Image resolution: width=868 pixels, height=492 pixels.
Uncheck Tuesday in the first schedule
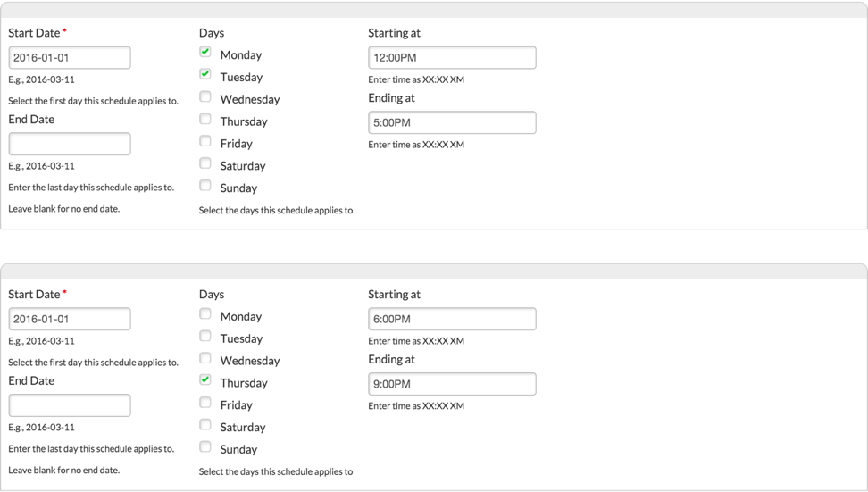[205, 74]
